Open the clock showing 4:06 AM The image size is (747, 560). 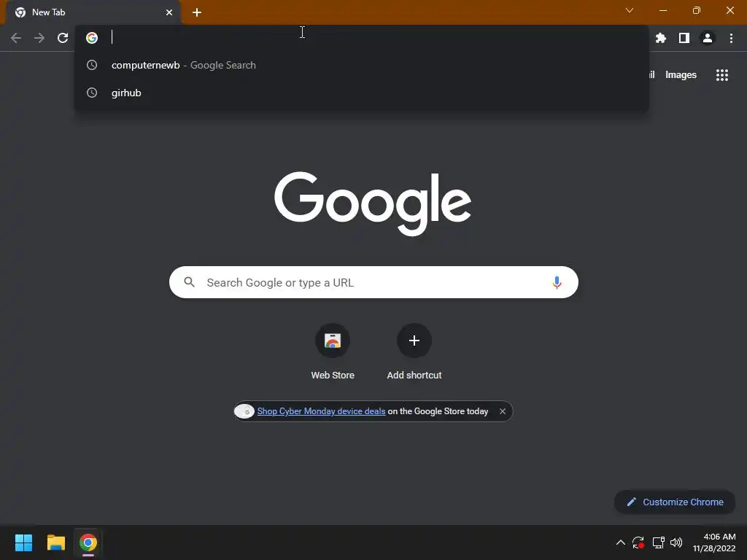714,542
